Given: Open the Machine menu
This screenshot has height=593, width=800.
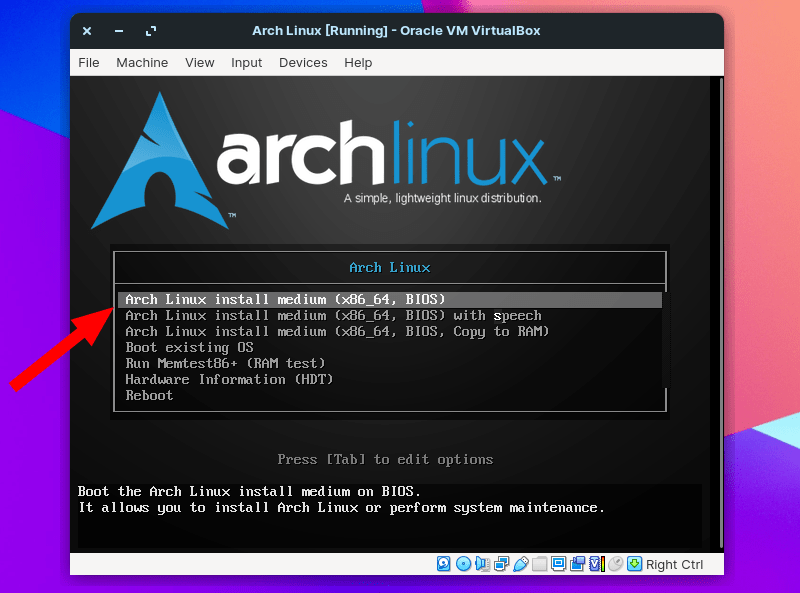Looking at the screenshot, I should pyautogui.click(x=142, y=62).
